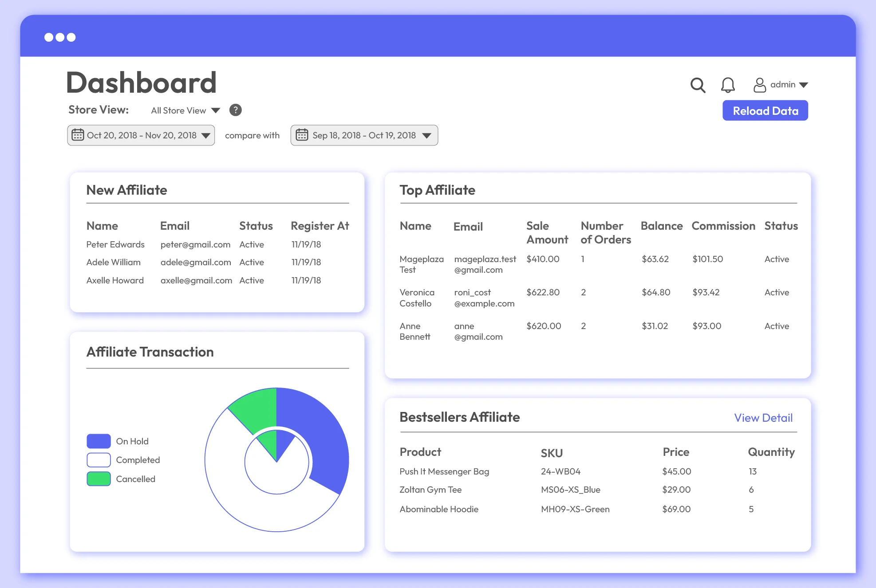Expand the admin account dropdown arrow
This screenshot has height=588, width=876.
(x=803, y=85)
